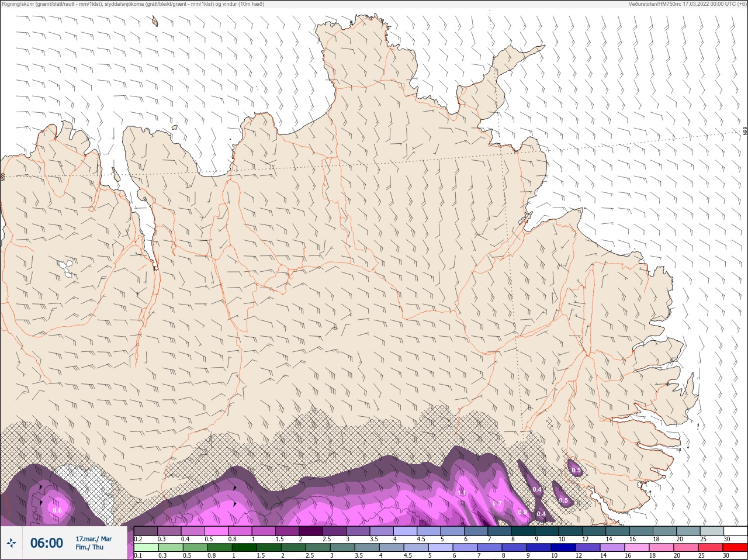Click the 0.6 precipitation value in the map's southwest corner
Viewport: 748px width, 560px height.
[57, 510]
